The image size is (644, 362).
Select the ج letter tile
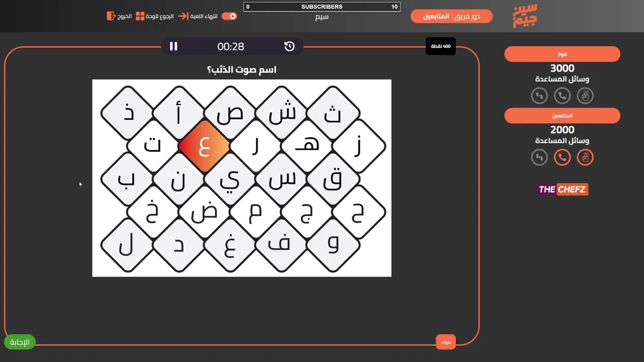[307, 213]
